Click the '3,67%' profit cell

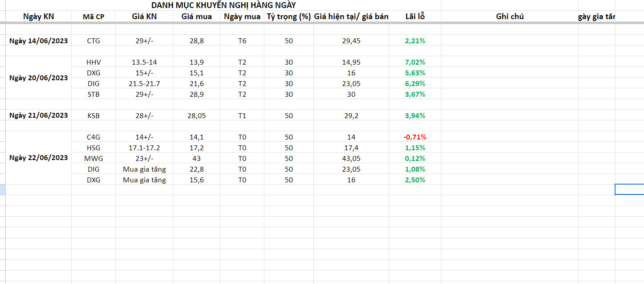point(415,94)
